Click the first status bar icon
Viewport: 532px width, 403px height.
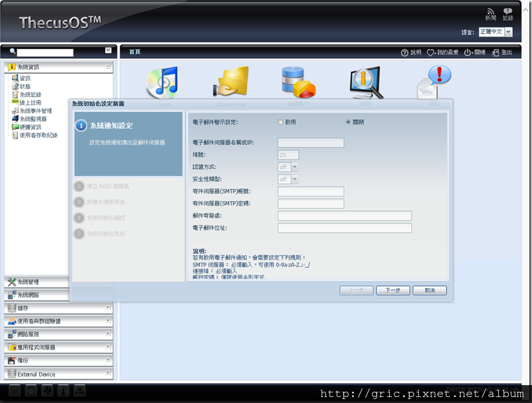(x=15, y=391)
